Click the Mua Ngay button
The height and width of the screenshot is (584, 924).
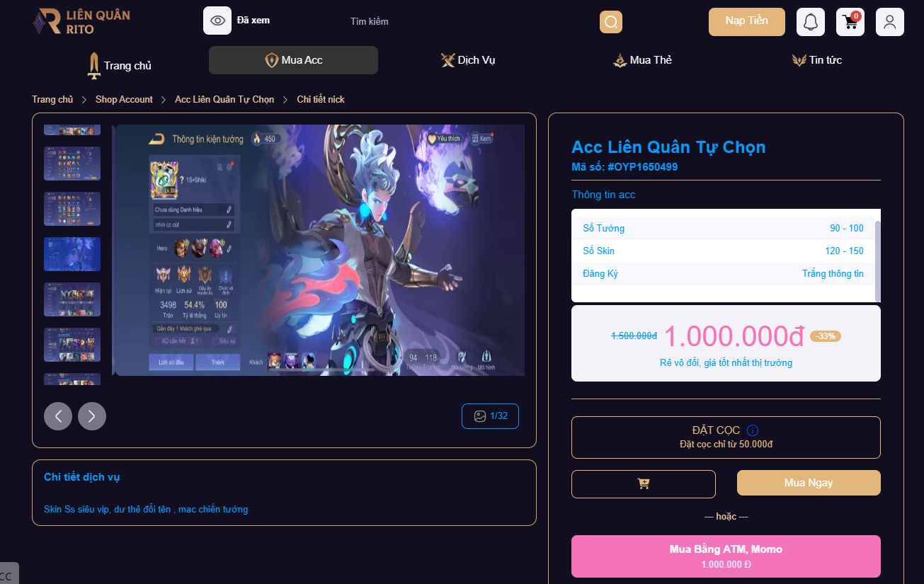(809, 483)
